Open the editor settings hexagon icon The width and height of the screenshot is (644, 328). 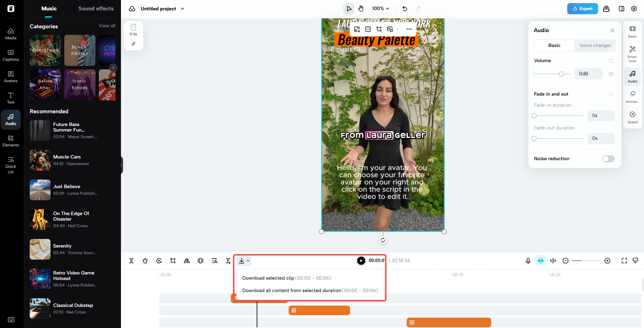(x=634, y=9)
